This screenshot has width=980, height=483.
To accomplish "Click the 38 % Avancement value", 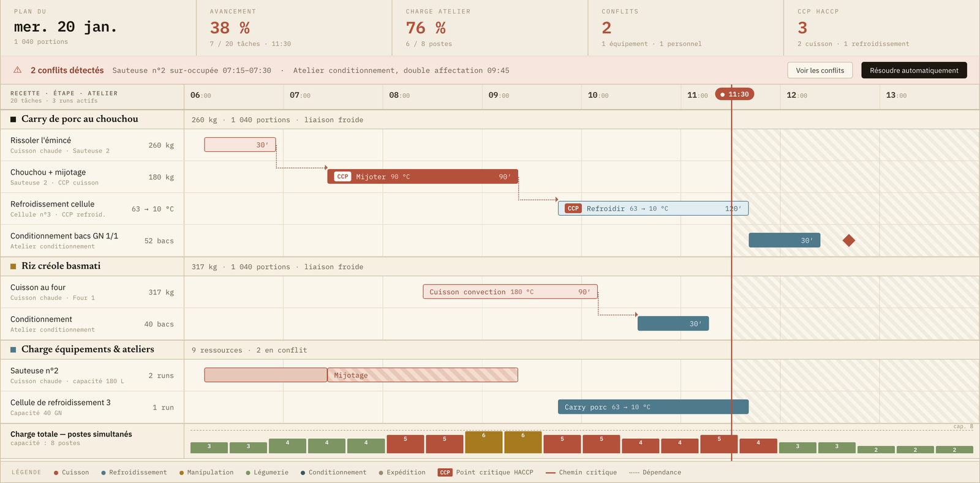I will (230, 28).
